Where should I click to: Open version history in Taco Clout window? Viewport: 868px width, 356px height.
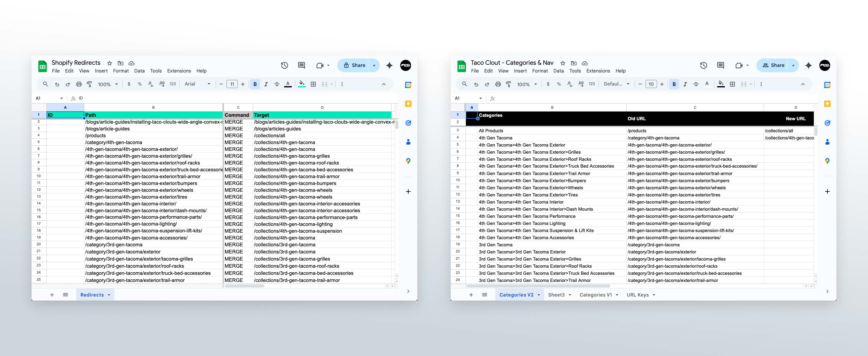(x=704, y=65)
